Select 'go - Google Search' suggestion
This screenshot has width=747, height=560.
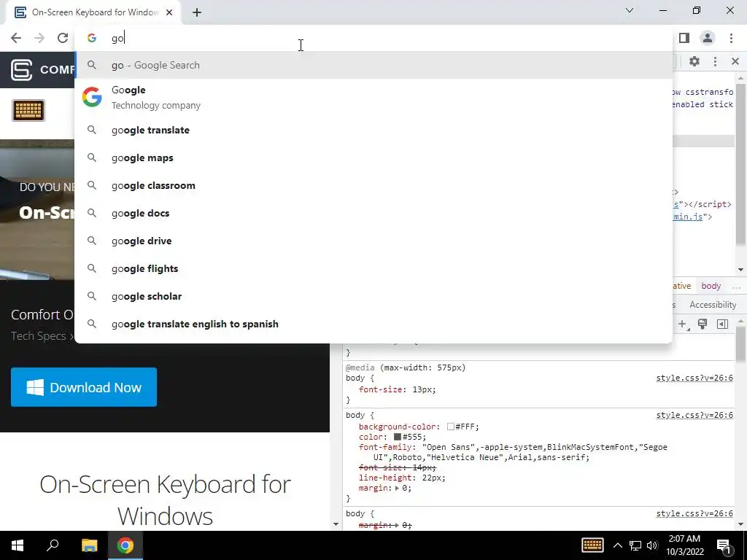click(374, 65)
